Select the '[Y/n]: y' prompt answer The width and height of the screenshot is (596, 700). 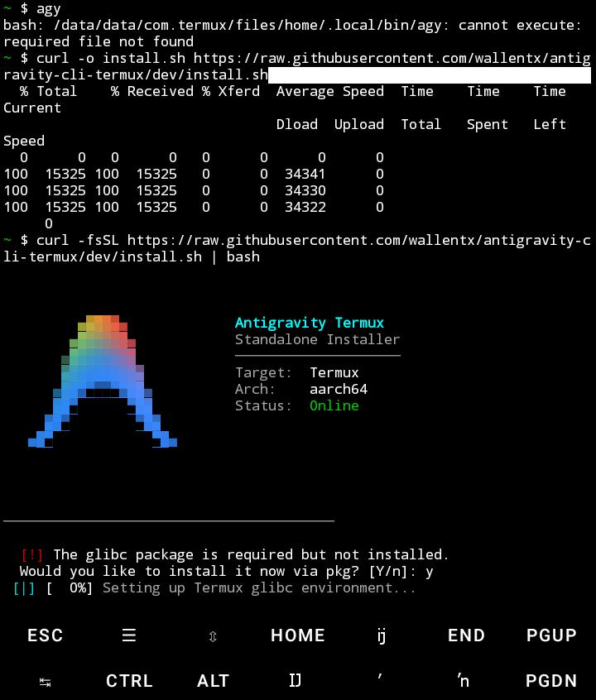[401, 572]
